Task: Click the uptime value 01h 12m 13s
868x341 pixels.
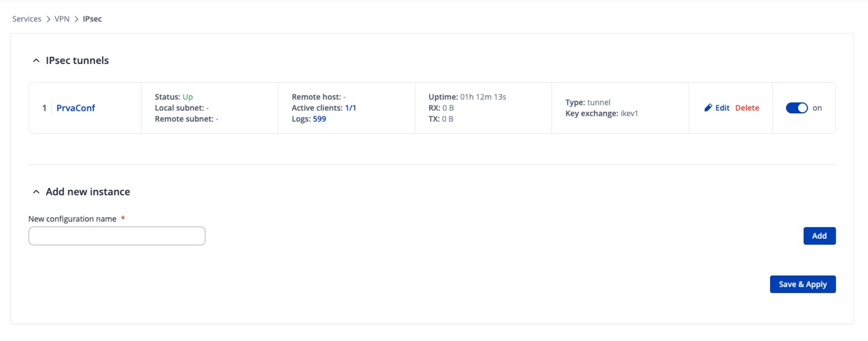Action: click(483, 97)
